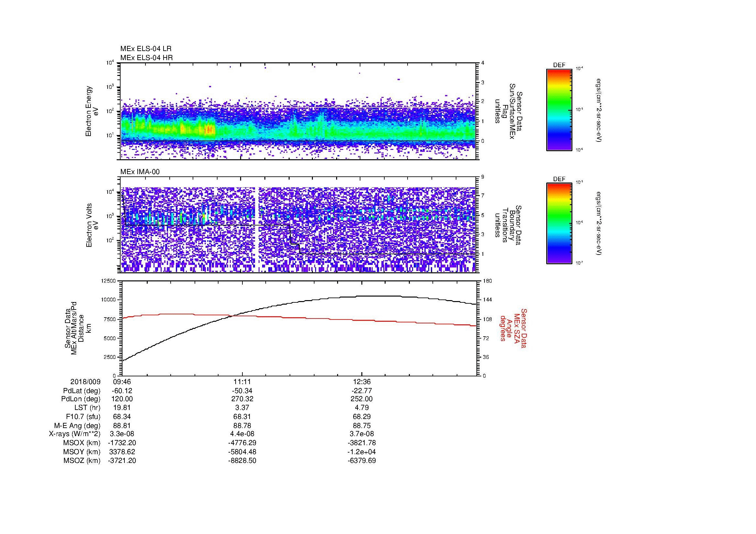
Task: Click the F10.7 value '68.34'
Action: [122, 417]
